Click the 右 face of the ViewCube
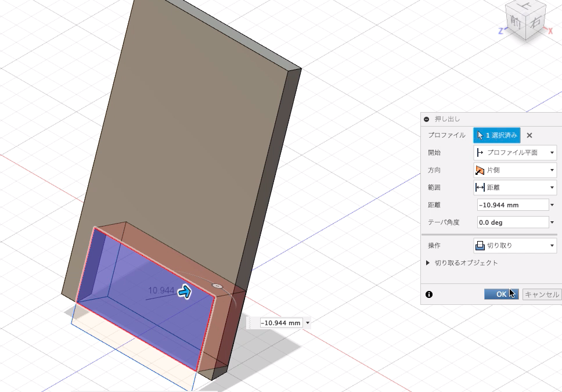Image resolution: width=562 pixels, height=392 pixels. click(x=535, y=22)
